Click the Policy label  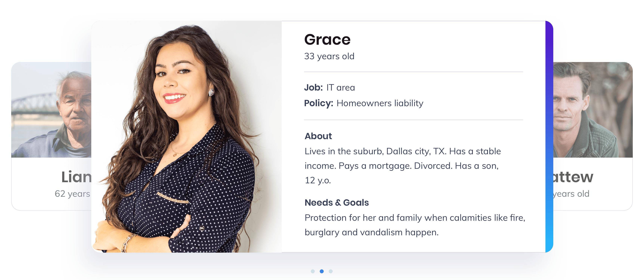click(x=318, y=103)
